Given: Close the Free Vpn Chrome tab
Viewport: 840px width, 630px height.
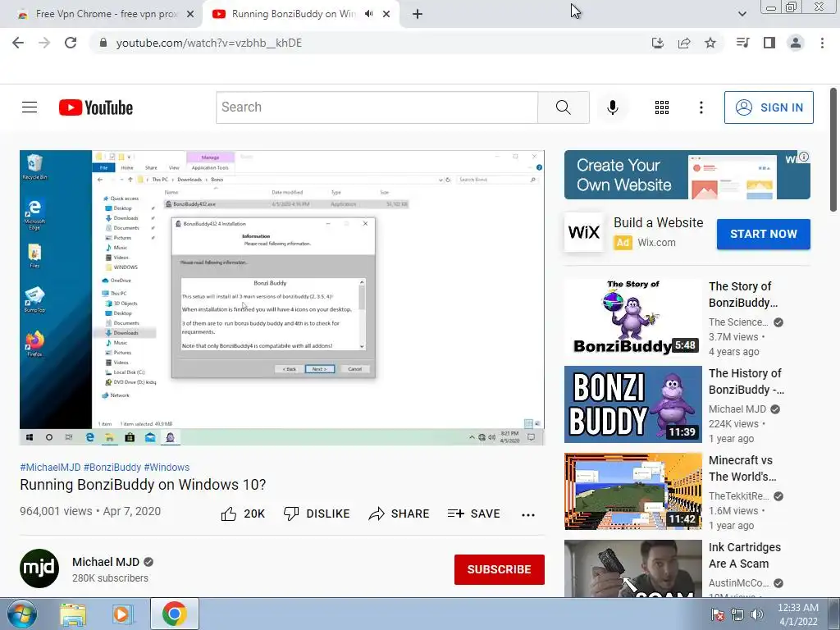Looking at the screenshot, I should pyautogui.click(x=190, y=14).
